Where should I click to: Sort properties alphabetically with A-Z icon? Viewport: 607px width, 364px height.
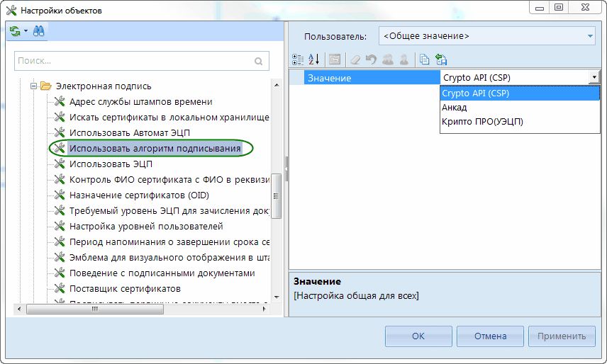pyautogui.click(x=315, y=59)
